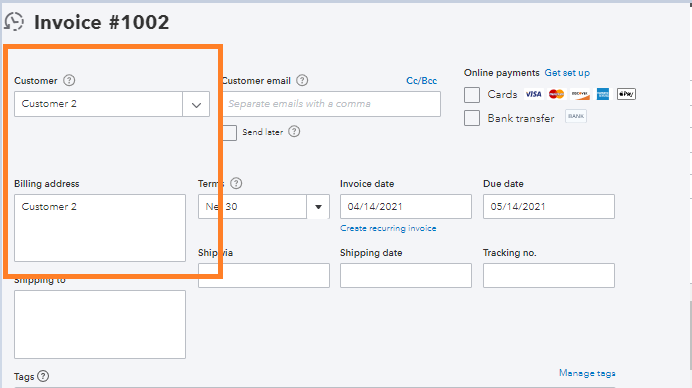Click the Visa card logo
This screenshot has width=692, height=388.
pyautogui.click(x=533, y=94)
